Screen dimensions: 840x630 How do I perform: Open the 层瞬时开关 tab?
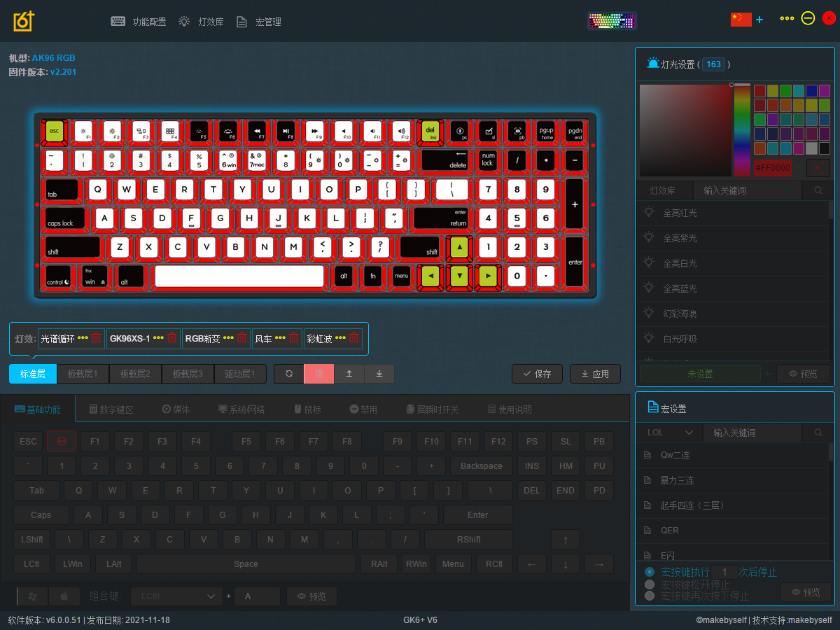[433, 409]
